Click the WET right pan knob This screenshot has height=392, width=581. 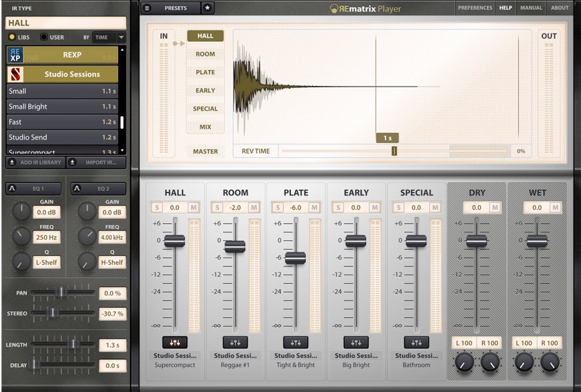tap(550, 362)
